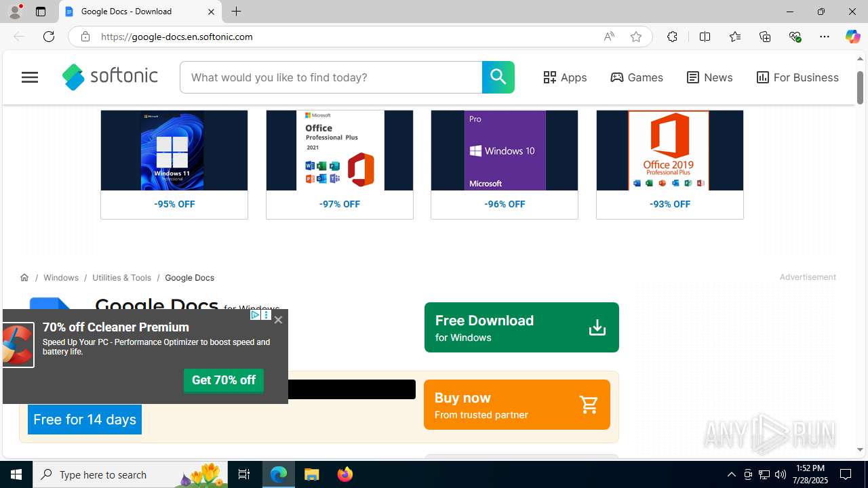Viewport: 868px width, 488px height.
Task: Open Task View on taskbar
Action: click(244, 474)
